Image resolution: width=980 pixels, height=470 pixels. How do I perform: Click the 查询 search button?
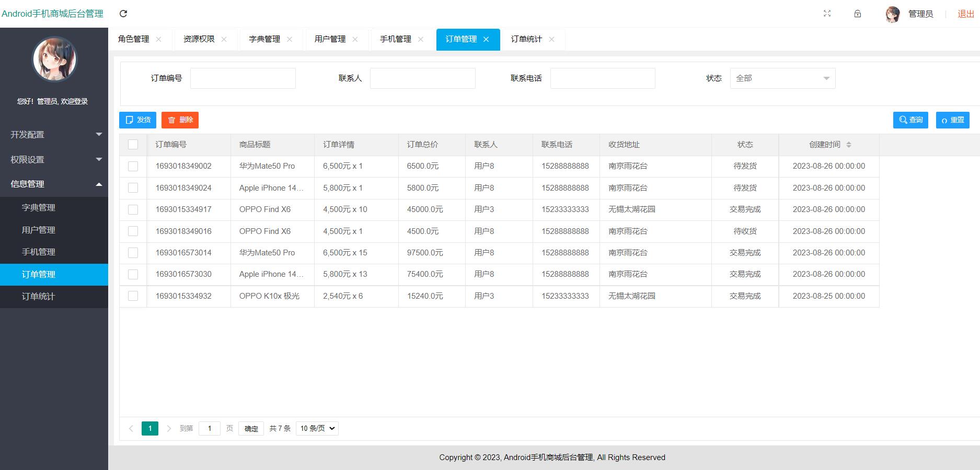tap(910, 120)
